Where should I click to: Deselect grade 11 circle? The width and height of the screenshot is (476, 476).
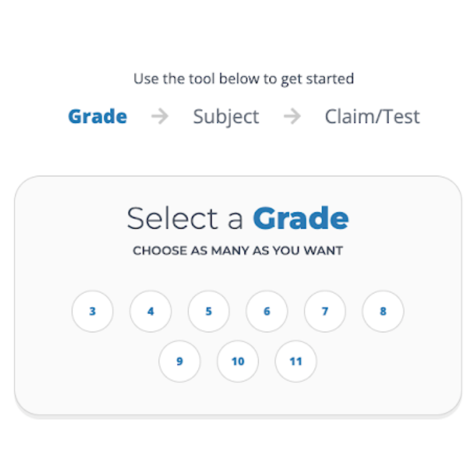click(295, 361)
